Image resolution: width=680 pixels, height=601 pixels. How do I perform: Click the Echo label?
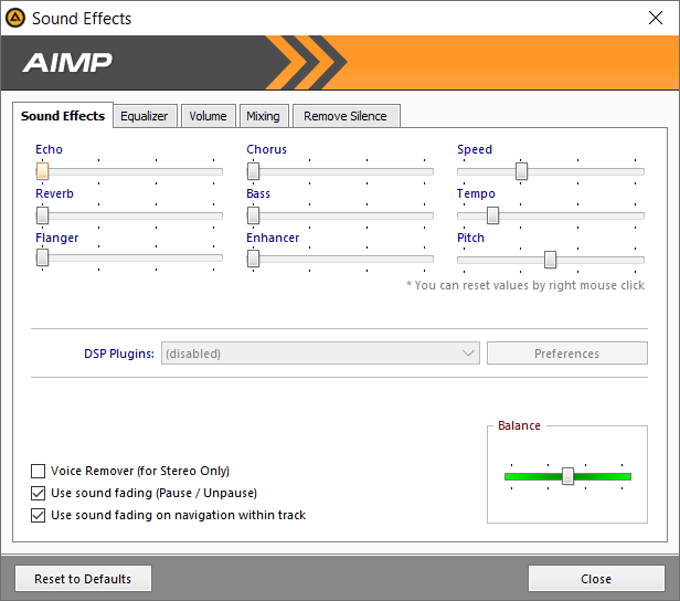(x=49, y=149)
